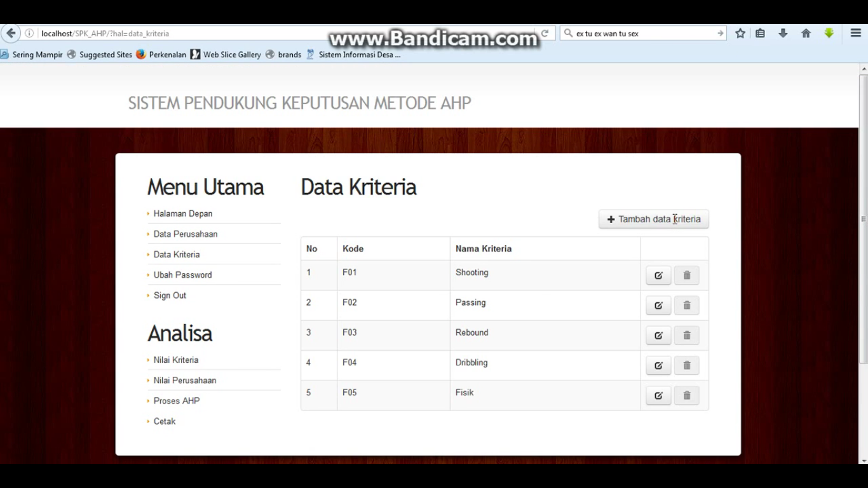Delete the Passing criteria row
Viewport: 868px width, 488px height.
click(x=686, y=306)
